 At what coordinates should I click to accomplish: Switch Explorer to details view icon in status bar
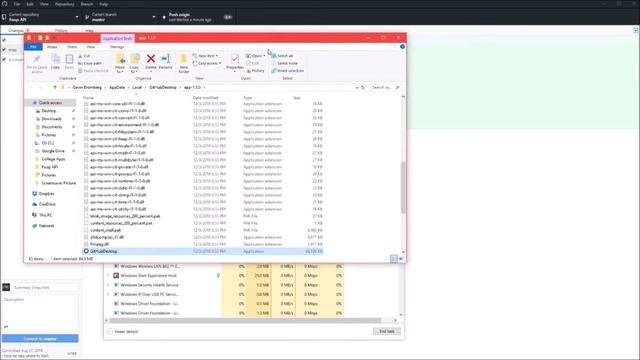[x=393, y=259]
